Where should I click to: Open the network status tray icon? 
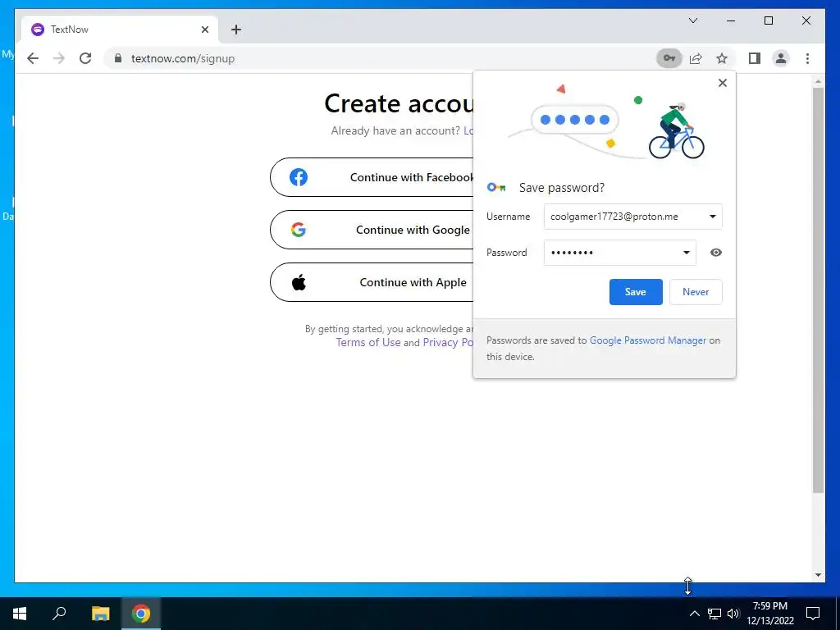tap(714, 614)
